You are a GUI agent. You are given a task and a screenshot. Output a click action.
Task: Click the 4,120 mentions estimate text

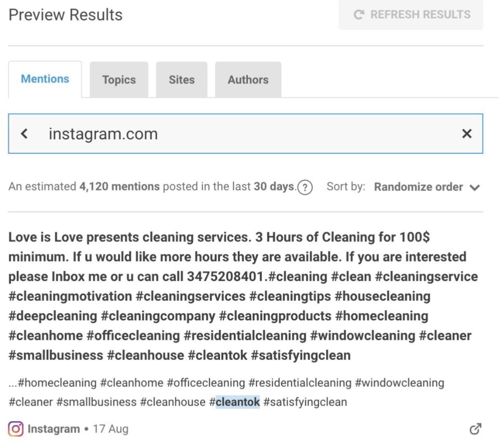[119, 187]
